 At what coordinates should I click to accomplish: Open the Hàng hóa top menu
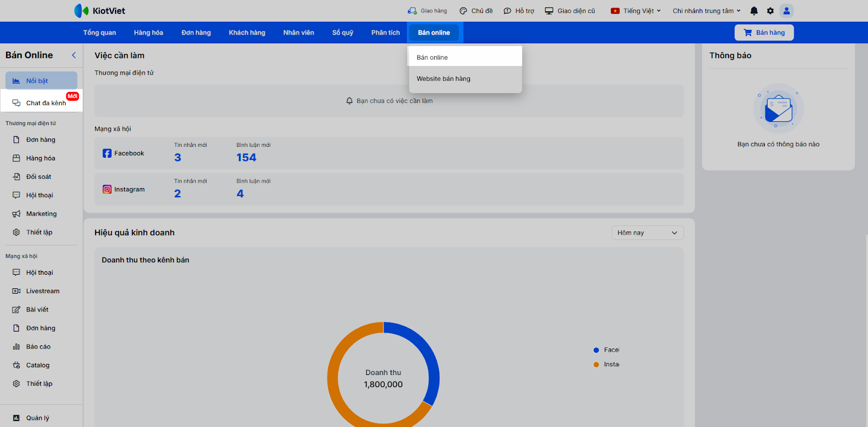click(x=149, y=33)
